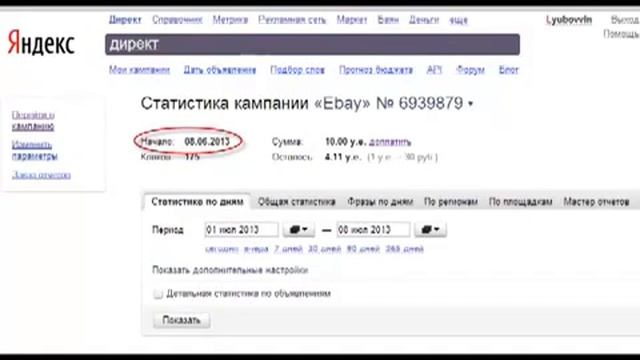Open Подбор слов link
The height and width of the screenshot is (360, 640).
tap(297, 70)
